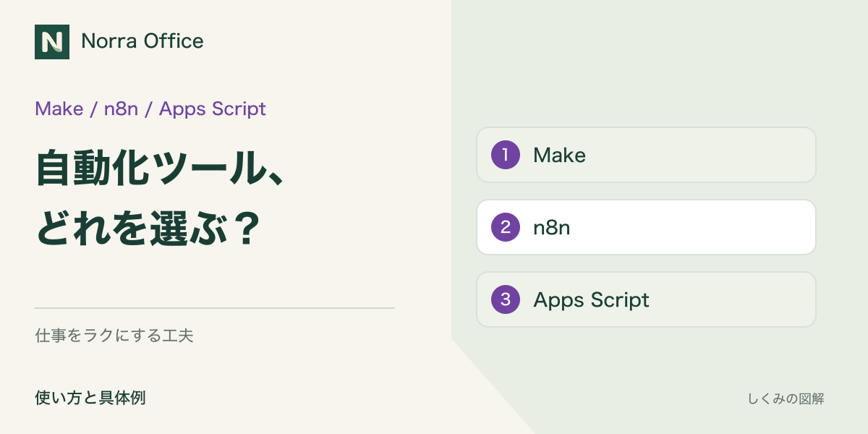Click the headline line 自動化ツール、
Screen dimensions: 868x434
coord(159,168)
